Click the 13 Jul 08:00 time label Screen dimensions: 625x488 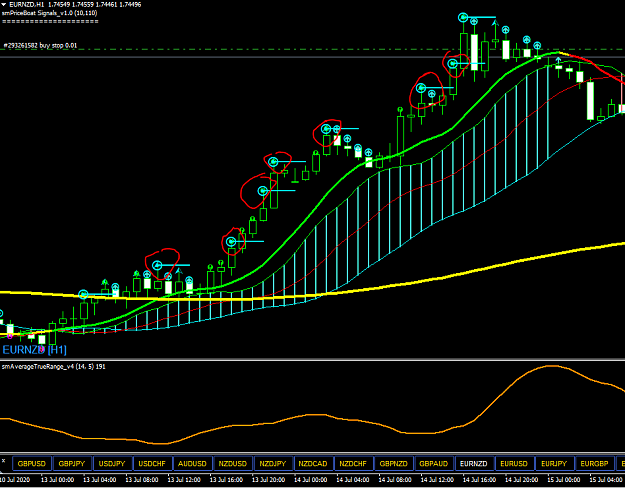tap(142, 480)
